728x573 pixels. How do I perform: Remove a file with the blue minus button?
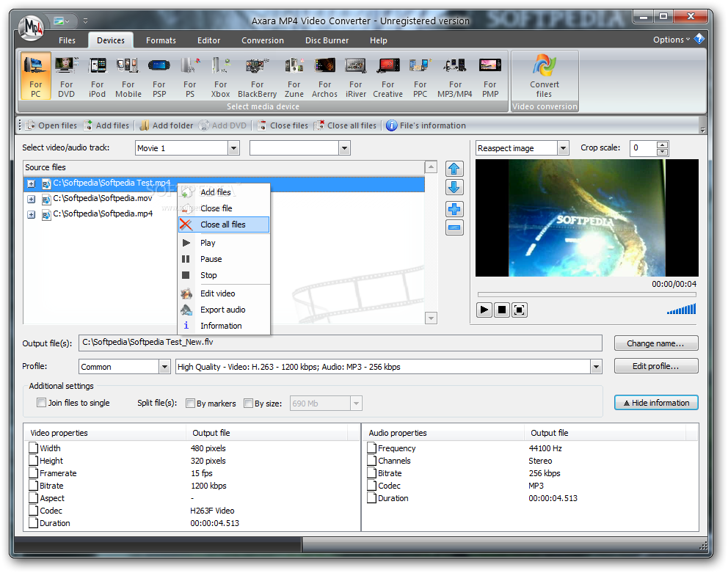pos(454,227)
